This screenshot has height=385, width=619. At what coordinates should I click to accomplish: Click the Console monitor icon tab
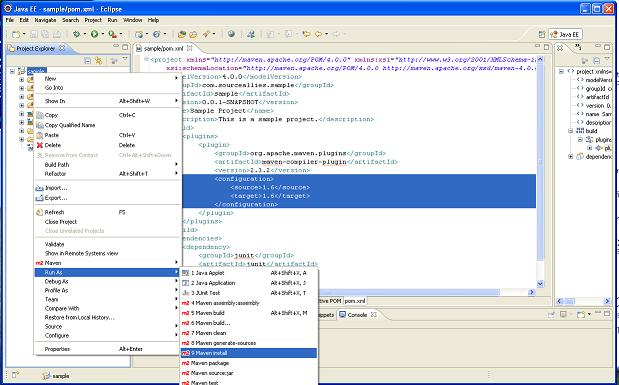pos(343,315)
